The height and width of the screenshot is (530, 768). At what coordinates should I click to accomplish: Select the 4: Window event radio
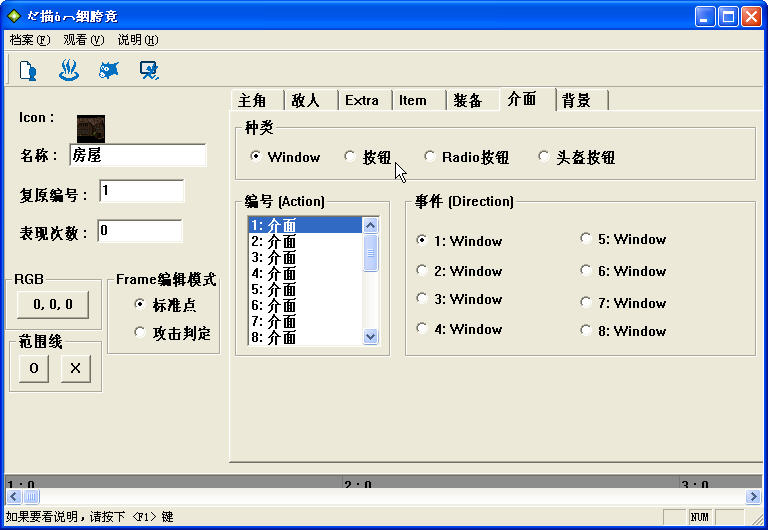(459, 329)
